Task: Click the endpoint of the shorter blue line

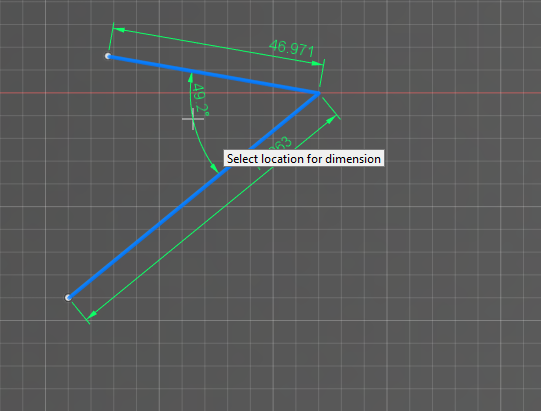Action: (108, 56)
